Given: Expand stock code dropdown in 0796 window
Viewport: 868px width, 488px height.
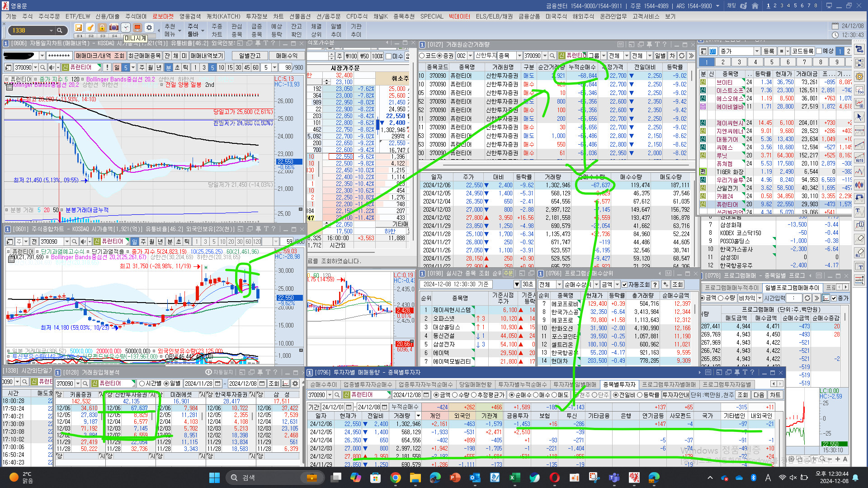Looking at the screenshot, I should pos(329,395).
